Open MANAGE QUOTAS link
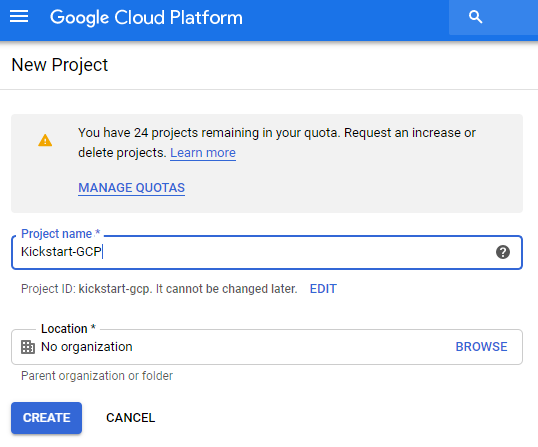Image resolution: width=538 pixels, height=447 pixels. pyautogui.click(x=131, y=188)
